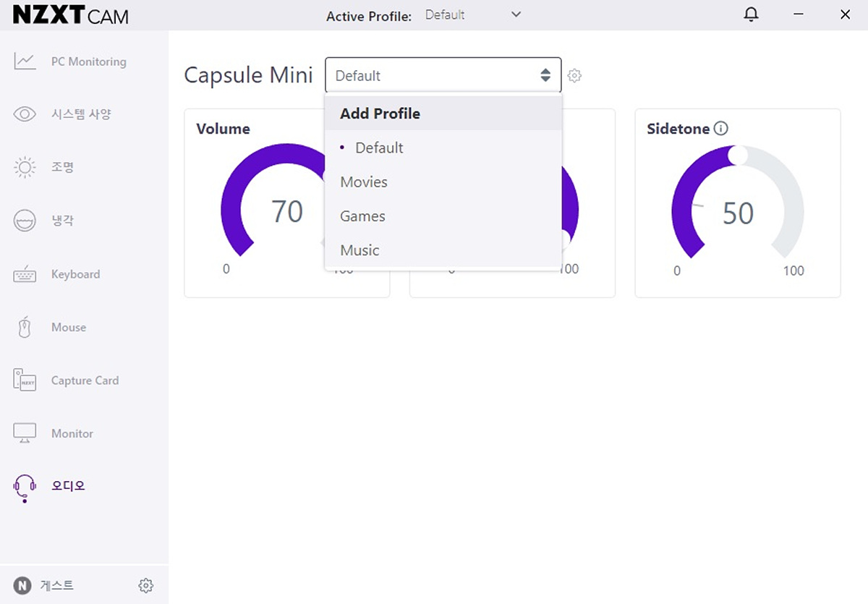Viewport: 868px width, 604px height.
Task: Select the Default profile entry
Action: 443,148
